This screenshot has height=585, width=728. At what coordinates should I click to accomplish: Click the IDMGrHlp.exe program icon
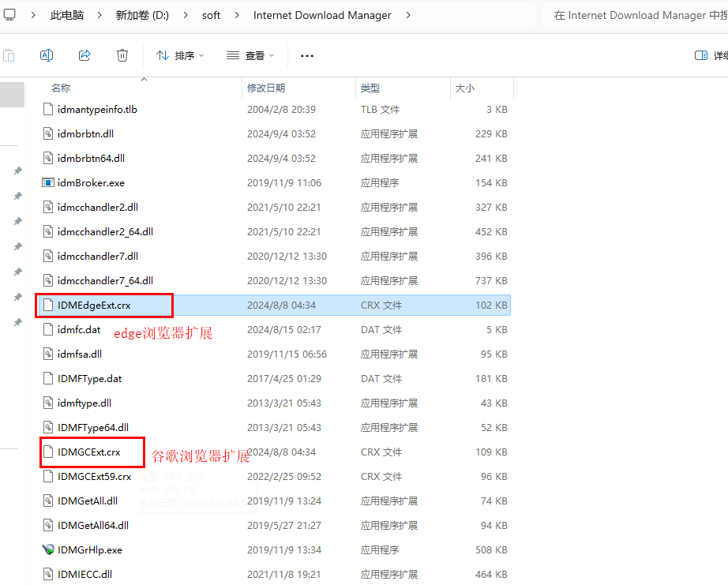48,549
